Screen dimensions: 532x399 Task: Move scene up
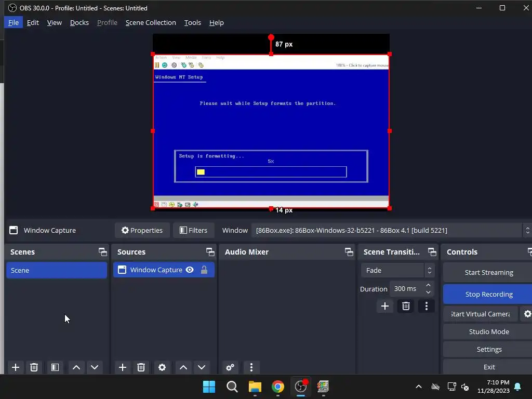tap(76, 367)
